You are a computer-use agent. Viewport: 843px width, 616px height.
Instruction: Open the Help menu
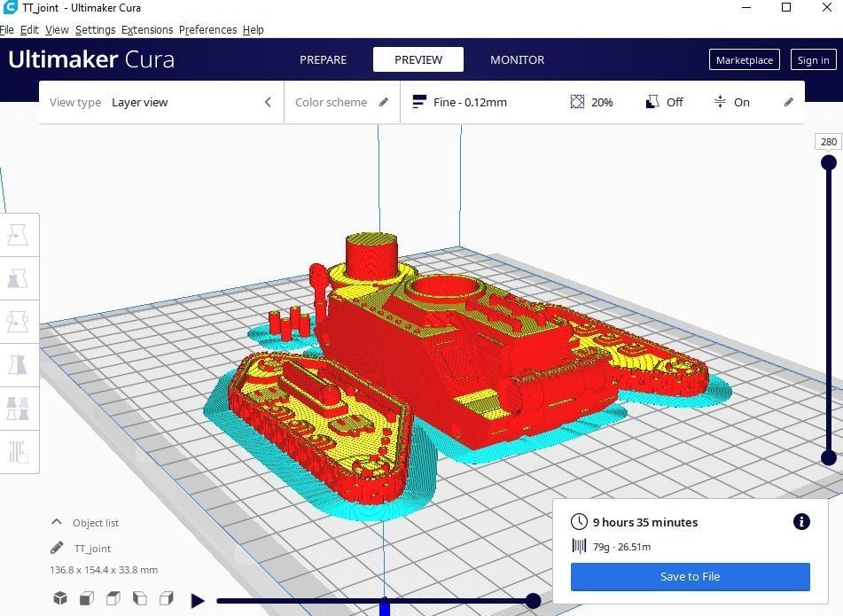click(254, 29)
